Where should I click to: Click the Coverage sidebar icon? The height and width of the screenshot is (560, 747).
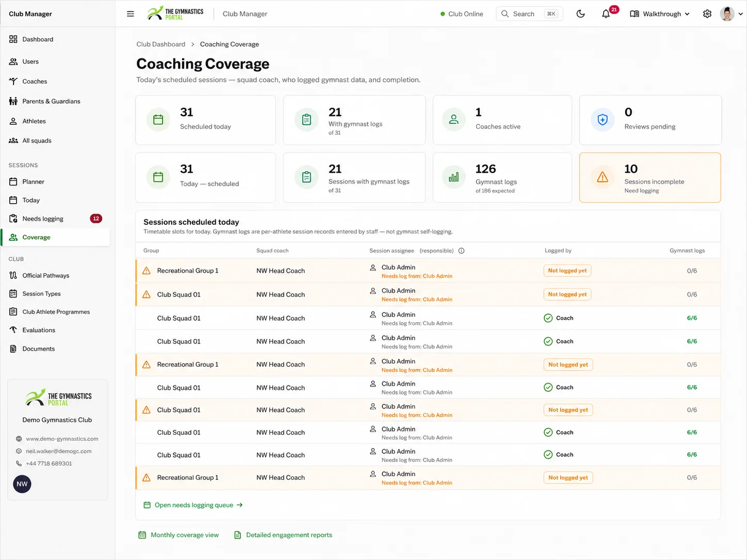pos(13,237)
